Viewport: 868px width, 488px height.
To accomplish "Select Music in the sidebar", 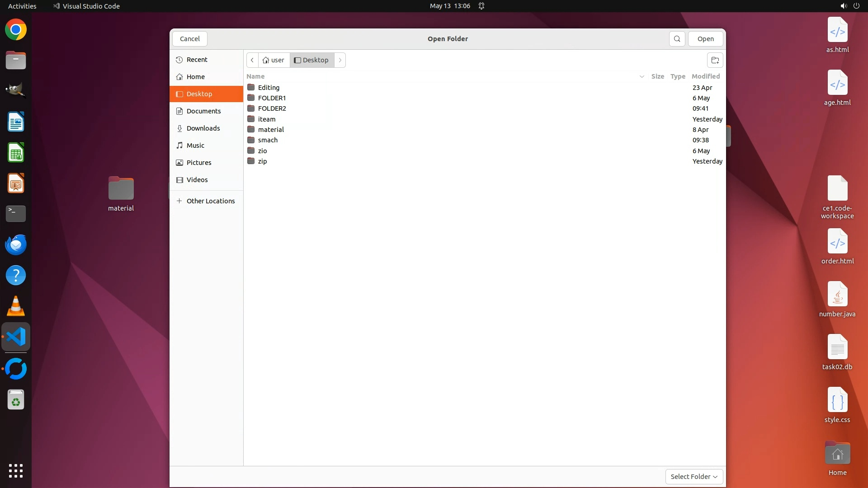I will click(x=195, y=145).
